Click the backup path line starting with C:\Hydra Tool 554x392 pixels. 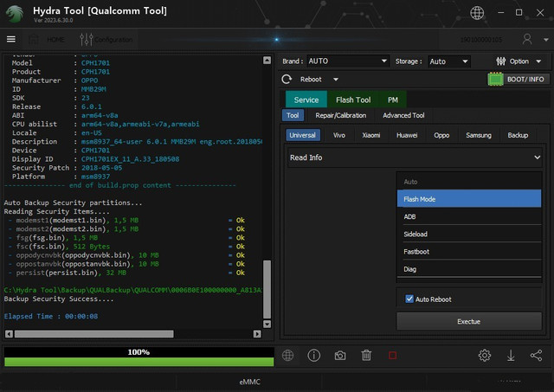click(x=132, y=290)
